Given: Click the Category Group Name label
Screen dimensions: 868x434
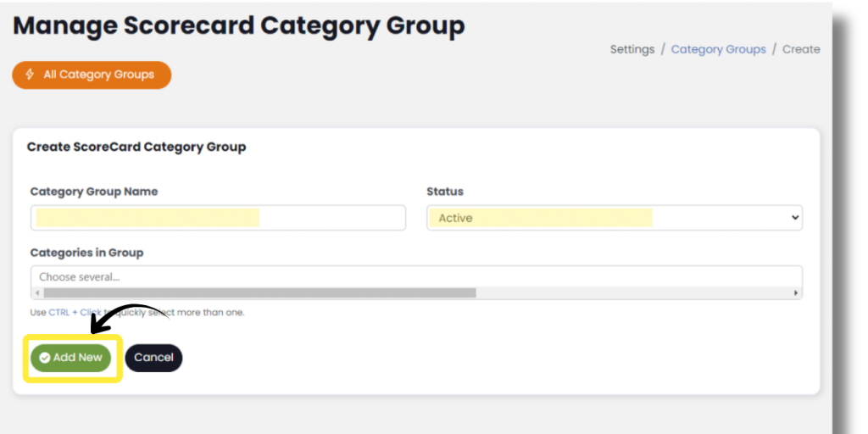Looking at the screenshot, I should 94,192.
